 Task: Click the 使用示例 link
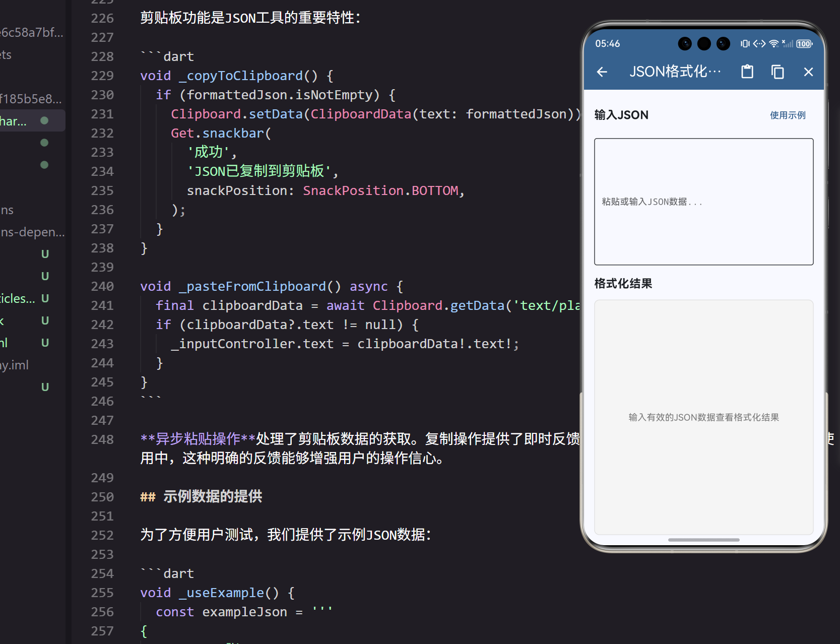[788, 115]
